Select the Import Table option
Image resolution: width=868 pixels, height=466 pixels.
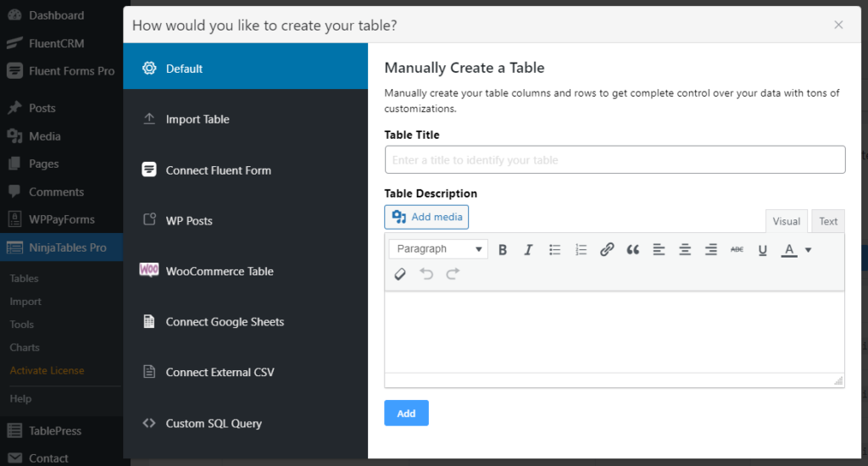coord(198,119)
